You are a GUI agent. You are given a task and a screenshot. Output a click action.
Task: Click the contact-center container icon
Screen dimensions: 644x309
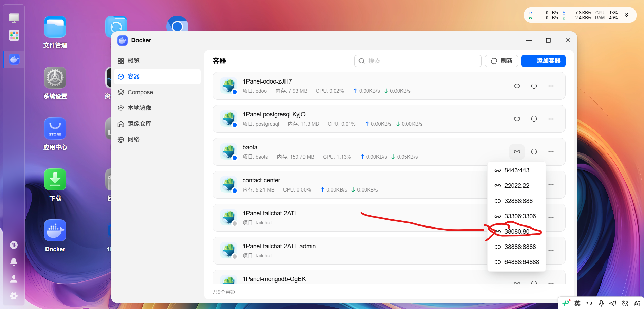228,185
